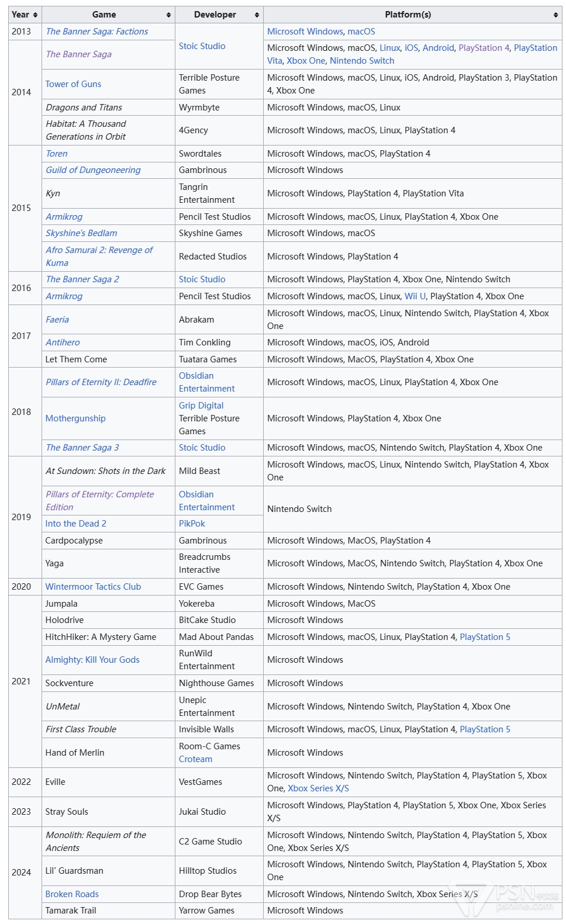Screen dimensions: 566x924
Task: Click the Let Them Come game text
Action: coord(77,359)
